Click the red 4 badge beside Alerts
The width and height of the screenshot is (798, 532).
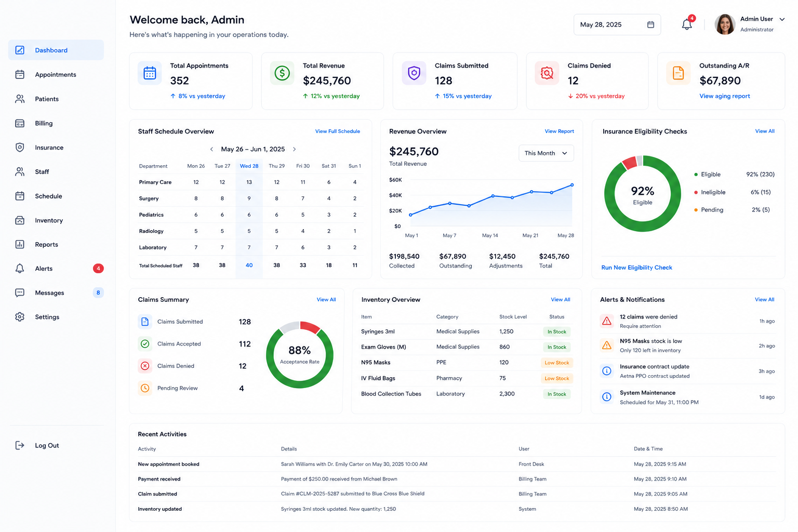pos(98,269)
